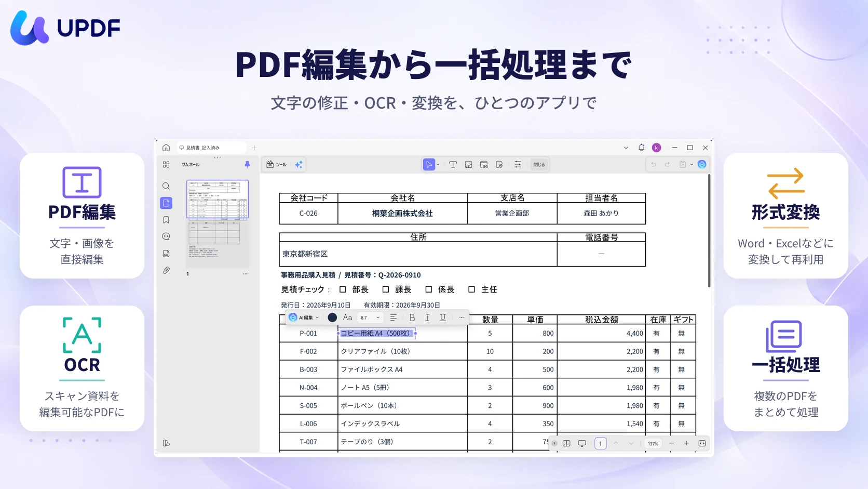Open thumbnail page options ellipsis

245,274
